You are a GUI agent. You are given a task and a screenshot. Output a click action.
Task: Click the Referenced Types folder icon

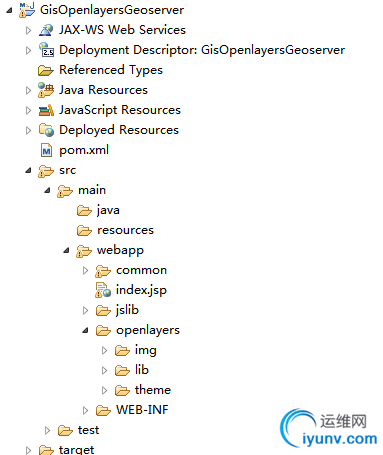point(46,70)
